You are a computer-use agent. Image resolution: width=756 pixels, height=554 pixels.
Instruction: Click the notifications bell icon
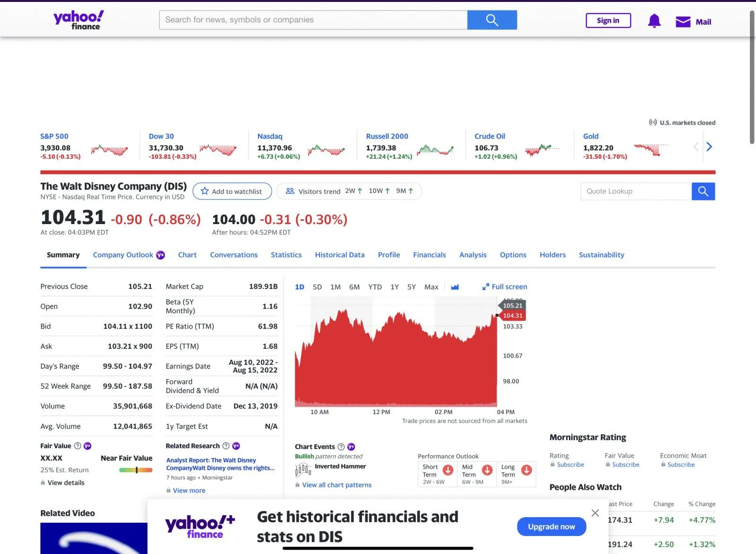pos(654,21)
